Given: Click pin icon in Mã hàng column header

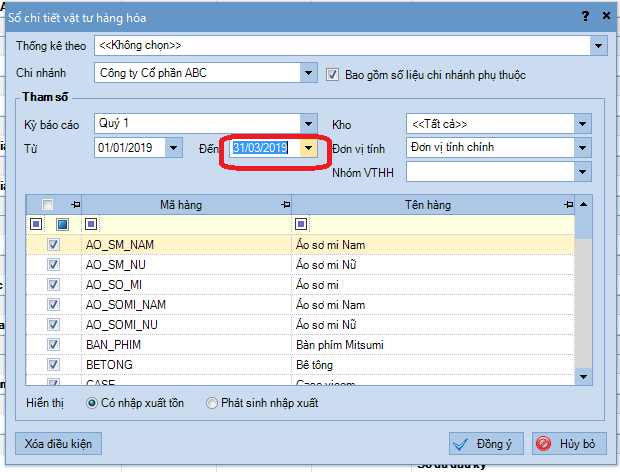Looking at the screenshot, I should (x=285, y=205).
